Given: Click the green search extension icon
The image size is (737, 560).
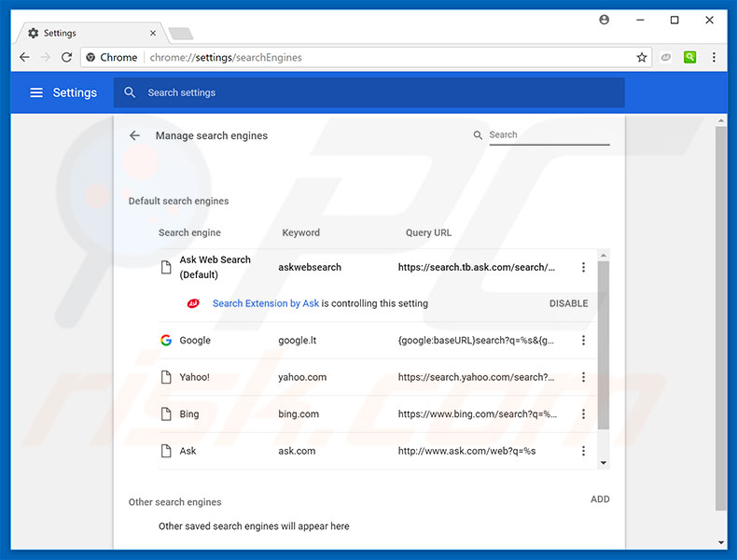Looking at the screenshot, I should [x=689, y=57].
